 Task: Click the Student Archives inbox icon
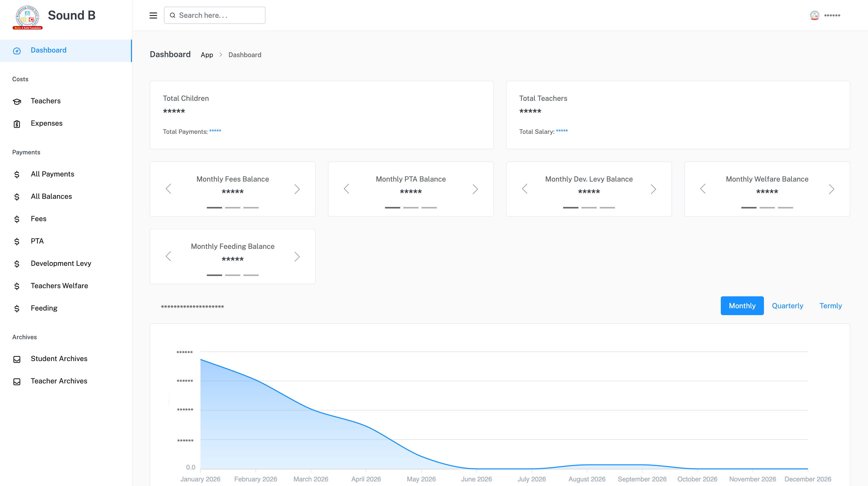coord(17,360)
